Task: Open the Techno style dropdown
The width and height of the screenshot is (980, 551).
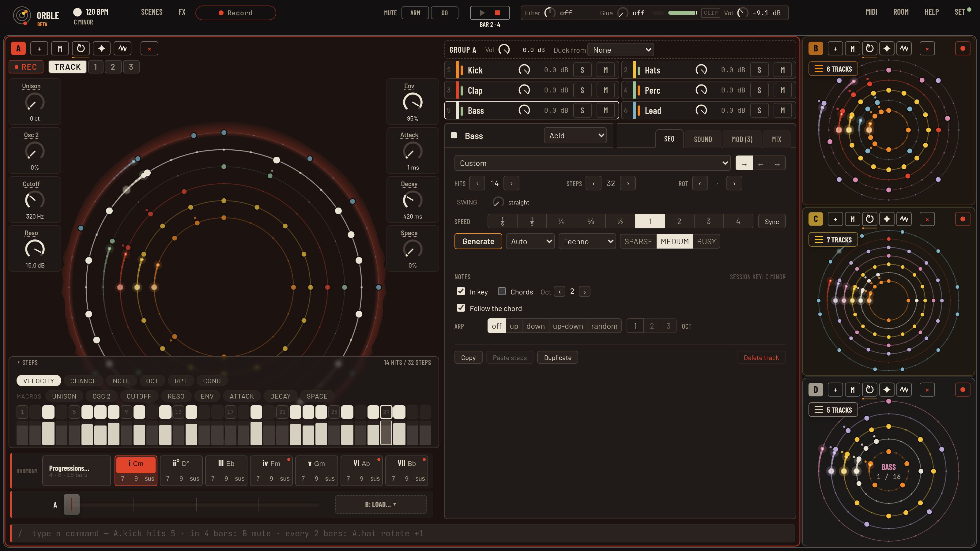Action: [587, 242]
